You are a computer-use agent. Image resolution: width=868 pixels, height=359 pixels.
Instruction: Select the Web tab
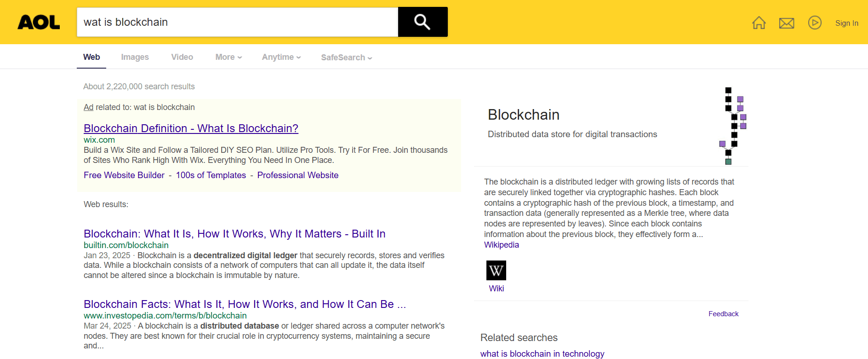coord(91,57)
